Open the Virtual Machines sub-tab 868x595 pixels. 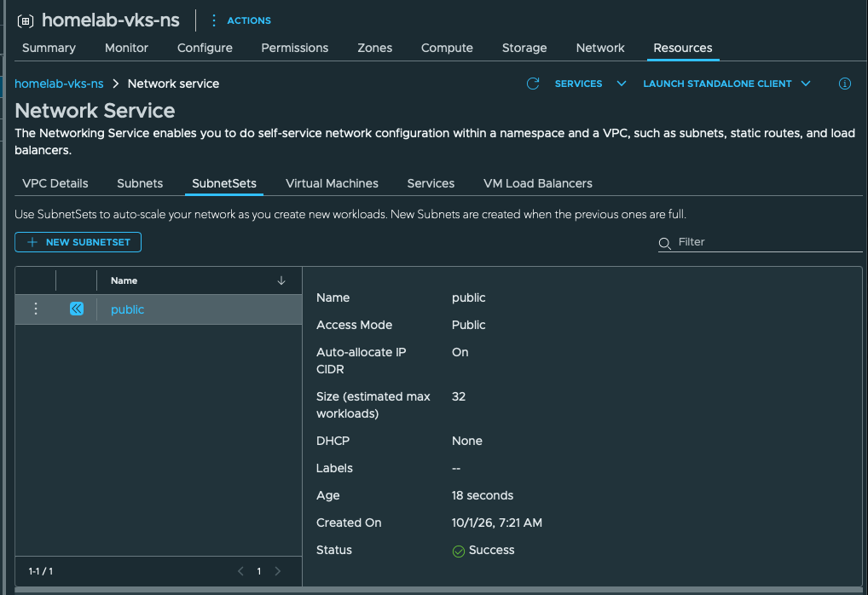332,184
